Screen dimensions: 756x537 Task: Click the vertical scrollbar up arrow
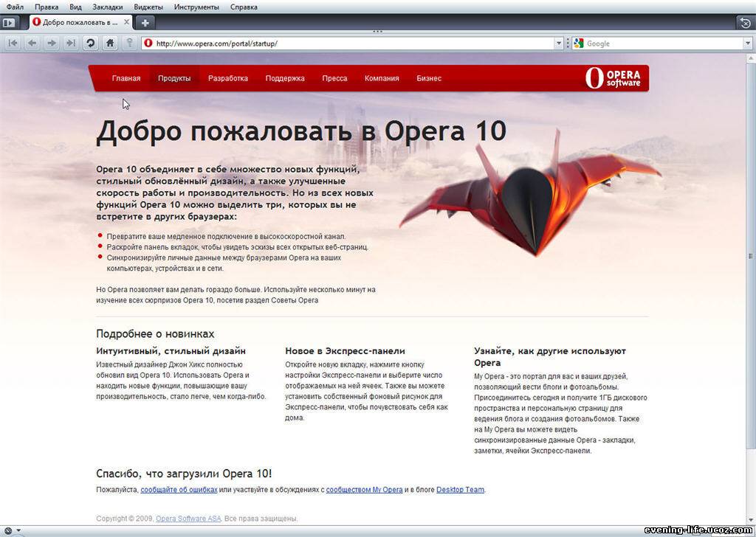pyautogui.click(x=751, y=58)
